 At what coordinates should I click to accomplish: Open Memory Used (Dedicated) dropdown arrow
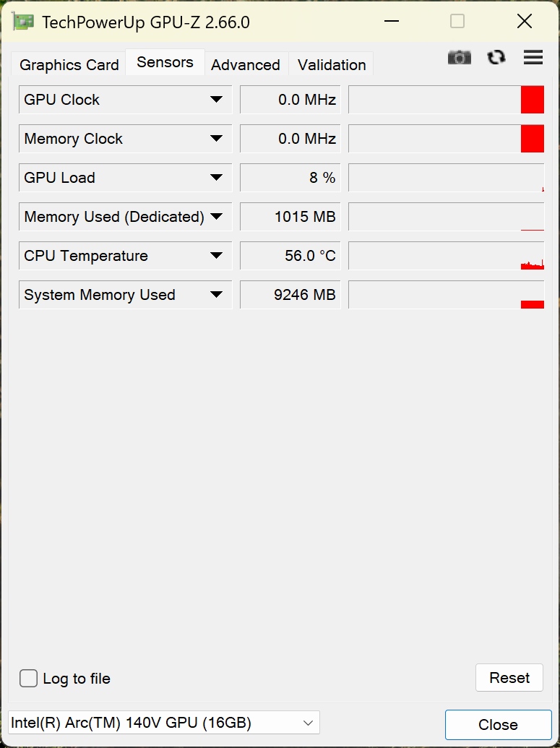pos(216,217)
